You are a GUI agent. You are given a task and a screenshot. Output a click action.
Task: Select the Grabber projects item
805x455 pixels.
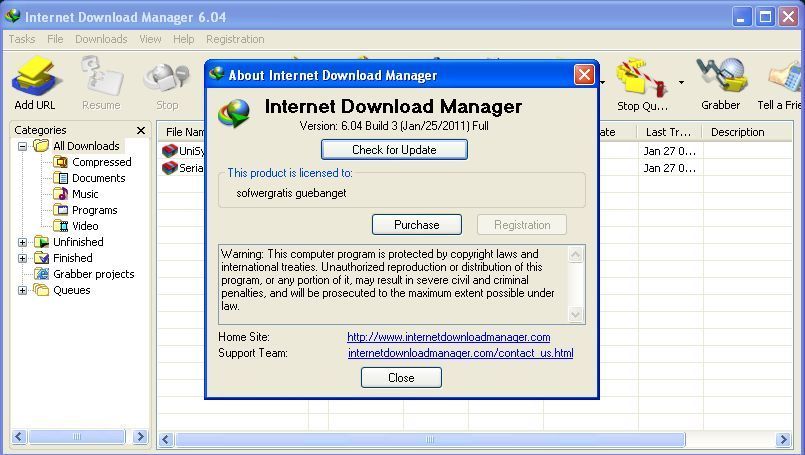(x=93, y=274)
